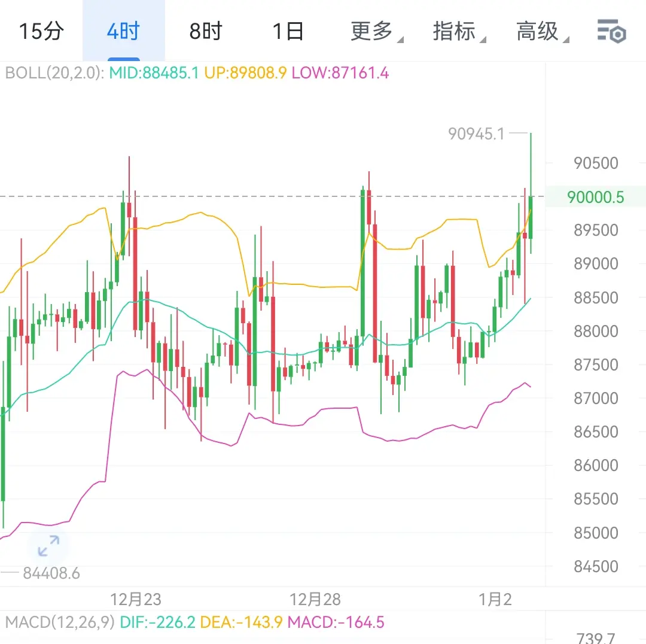Expand the 高级 advanced dropdown
Viewport: 646px width, 644px height.
click(542, 31)
